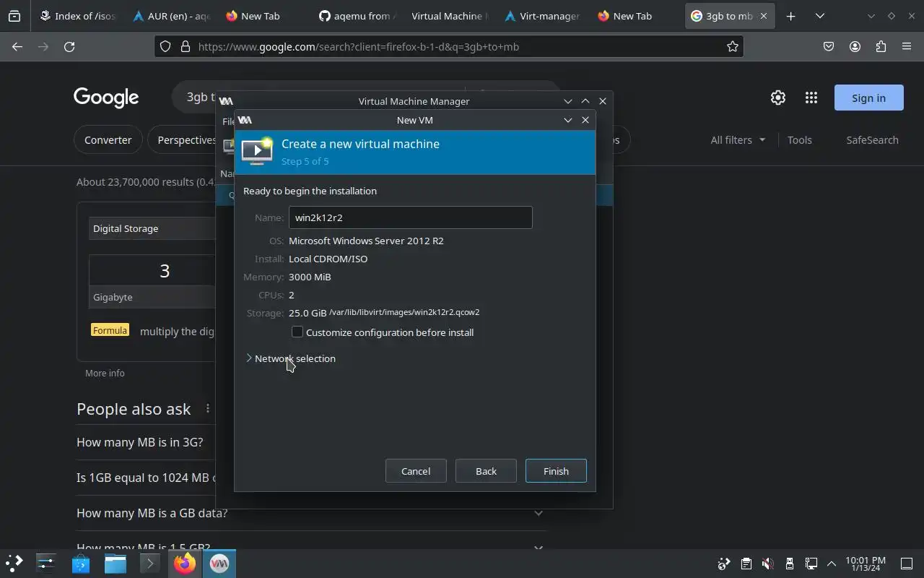
Task: Close the 3gb to mb tab
Action: 764,16
